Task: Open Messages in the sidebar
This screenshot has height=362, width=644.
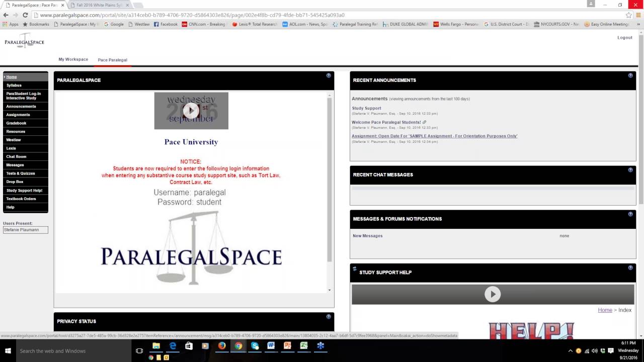Action: tap(26, 165)
